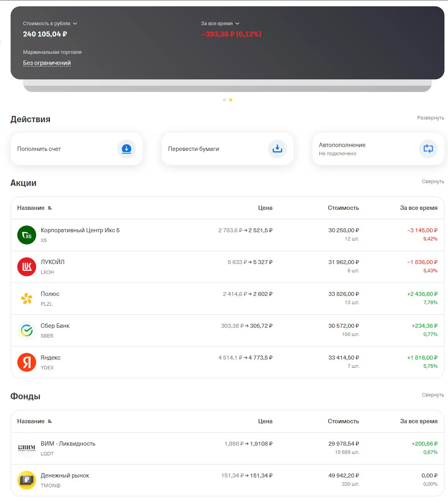The height and width of the screenshot is (503, 448).
Task: Click sort icon beside Название in Акции
Action: coord(50,208)
